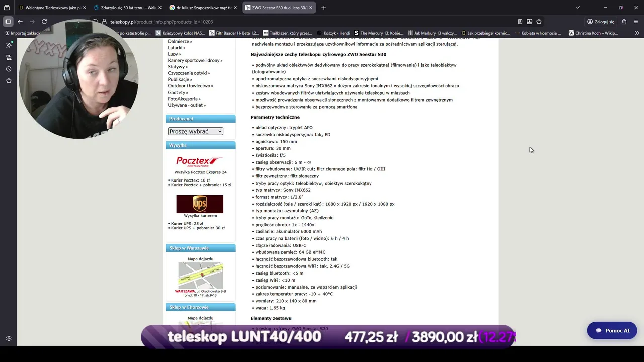644x362 pixels.
Task: Open the list all tabs chevron
Action: [578, 8]
